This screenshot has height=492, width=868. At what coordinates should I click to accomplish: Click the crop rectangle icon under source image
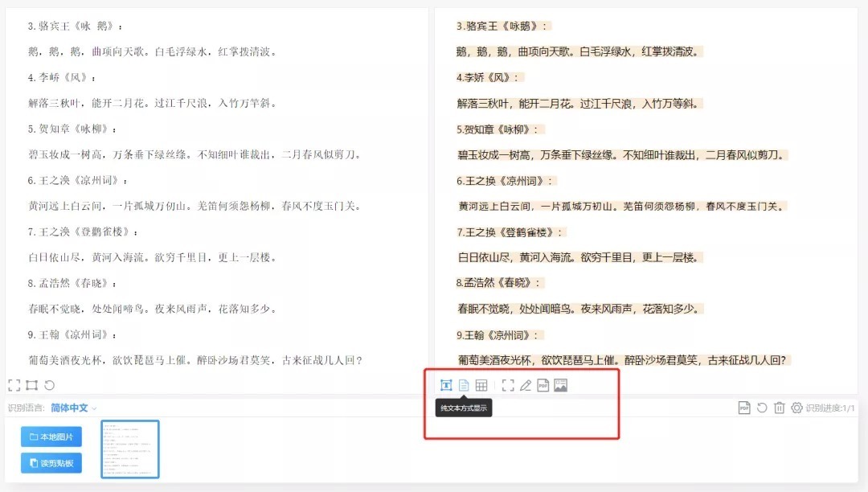(x=31, y=385)
